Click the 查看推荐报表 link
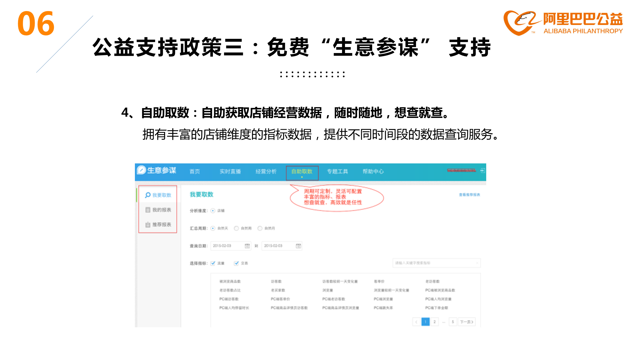 coord(469,195)
